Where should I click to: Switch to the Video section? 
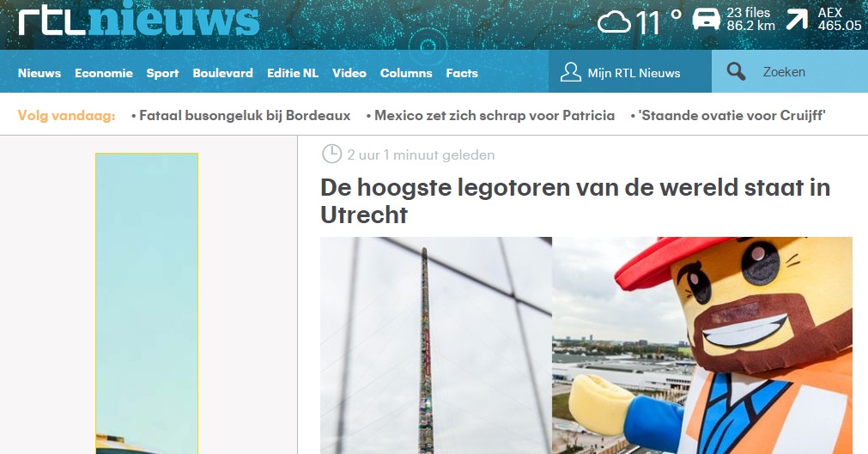349,73
